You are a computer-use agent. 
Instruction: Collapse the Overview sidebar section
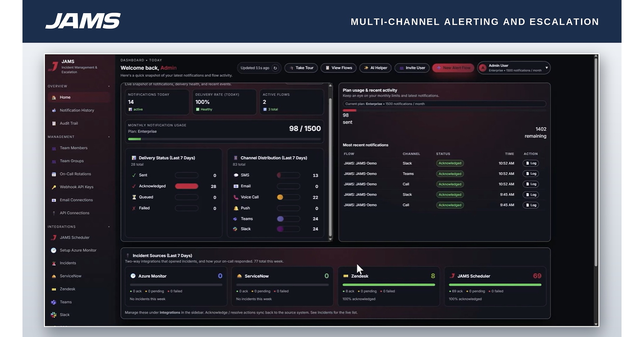[109, 86]
